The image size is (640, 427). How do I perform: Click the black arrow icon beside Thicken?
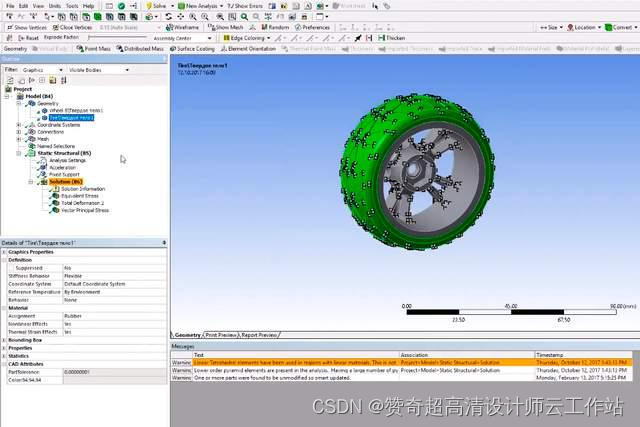coord(358,38)
